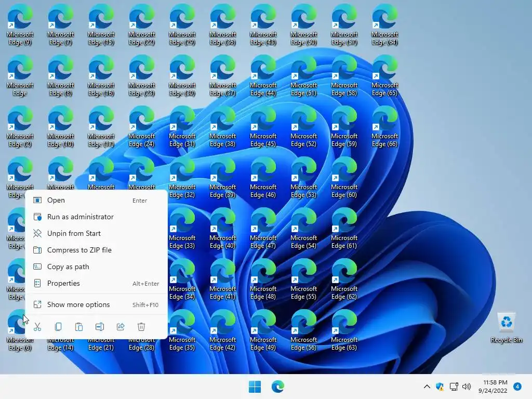532x399 pixels.
Task: Expand the hidden tray icons chevron
Action: coord(427,387)
